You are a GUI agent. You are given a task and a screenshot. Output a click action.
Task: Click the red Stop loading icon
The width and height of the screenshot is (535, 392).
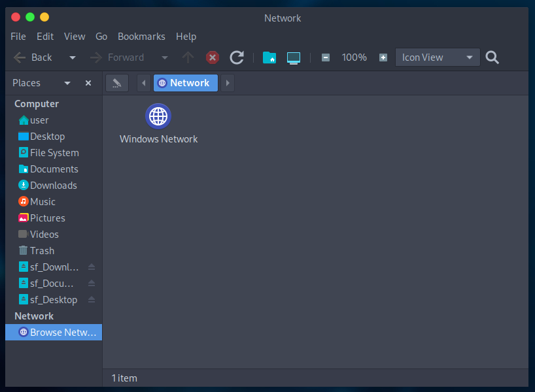click(x=212, y=57)
